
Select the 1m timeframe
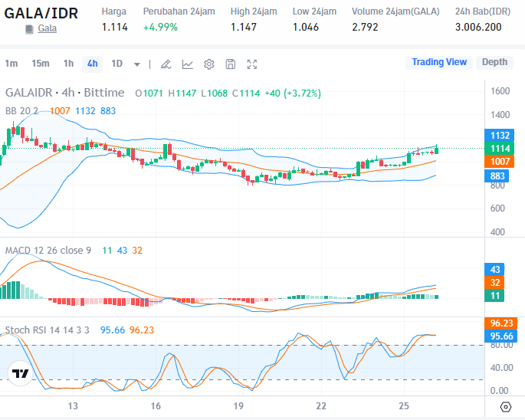click(x=11, y=64)
